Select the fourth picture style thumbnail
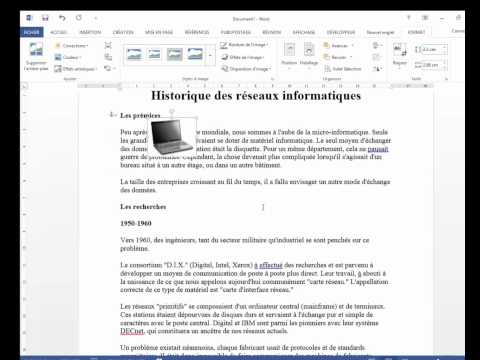Viewport: 480px width, 360px height. pos(195,54)
